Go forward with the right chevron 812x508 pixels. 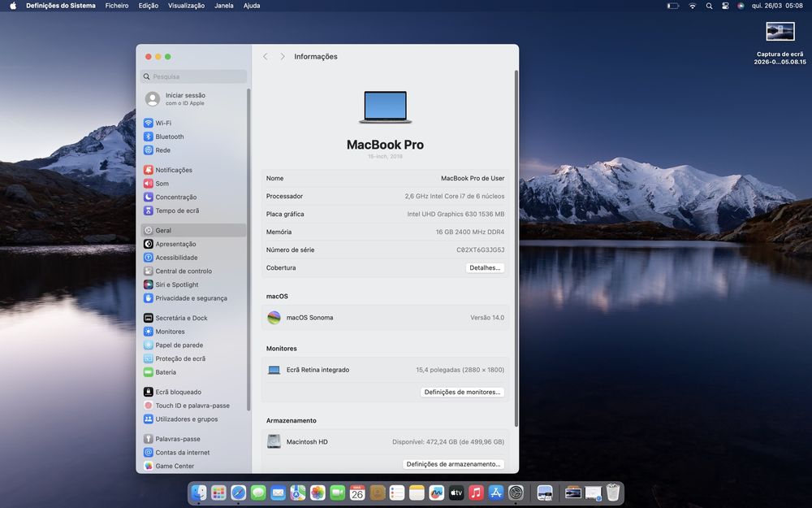[283, 57]
